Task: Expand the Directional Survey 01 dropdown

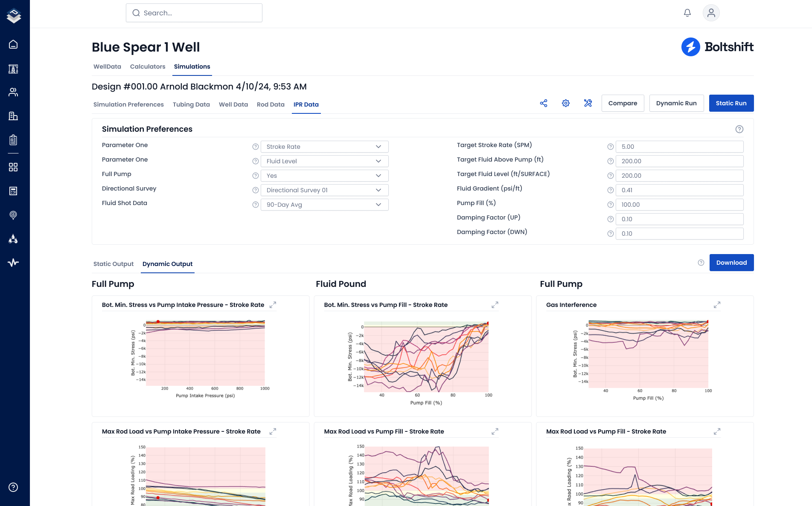Action: [324, 190]
